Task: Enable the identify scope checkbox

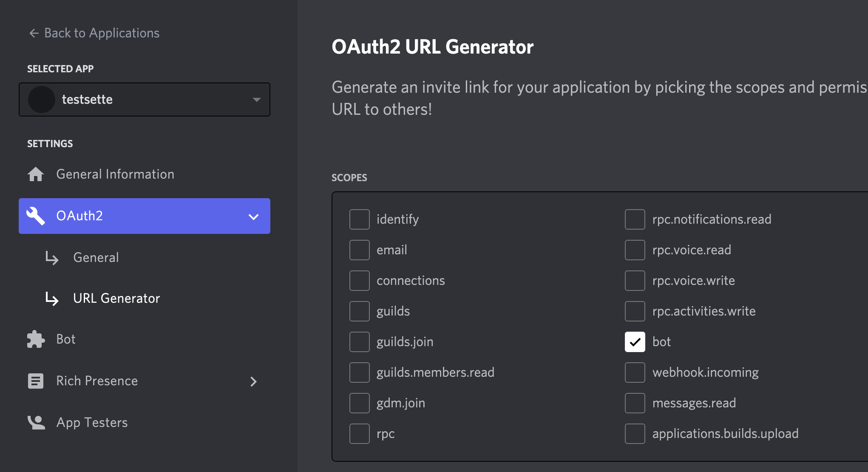Action: coord(359,219)
